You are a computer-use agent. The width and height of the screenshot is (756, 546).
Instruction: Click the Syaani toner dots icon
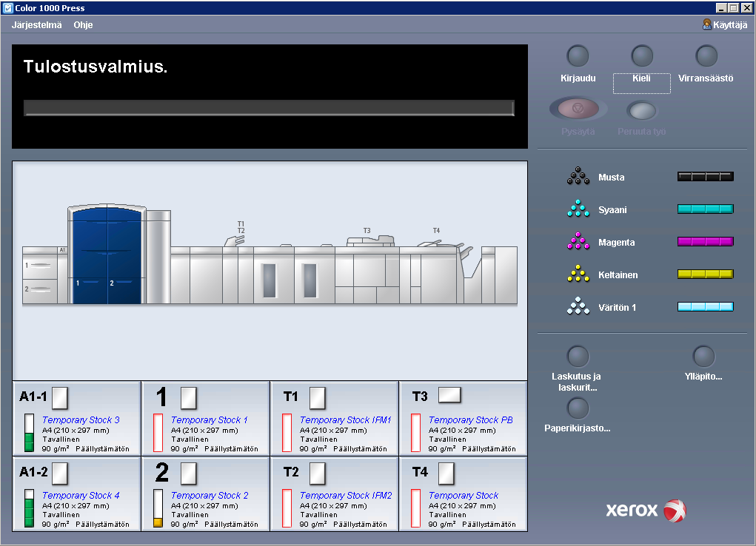(x=578, y=209)
